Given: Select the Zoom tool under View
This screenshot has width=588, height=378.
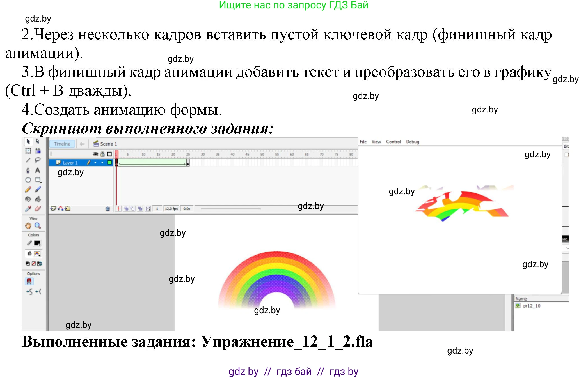Looking at the screenshot, I should (x=38, y=225).
